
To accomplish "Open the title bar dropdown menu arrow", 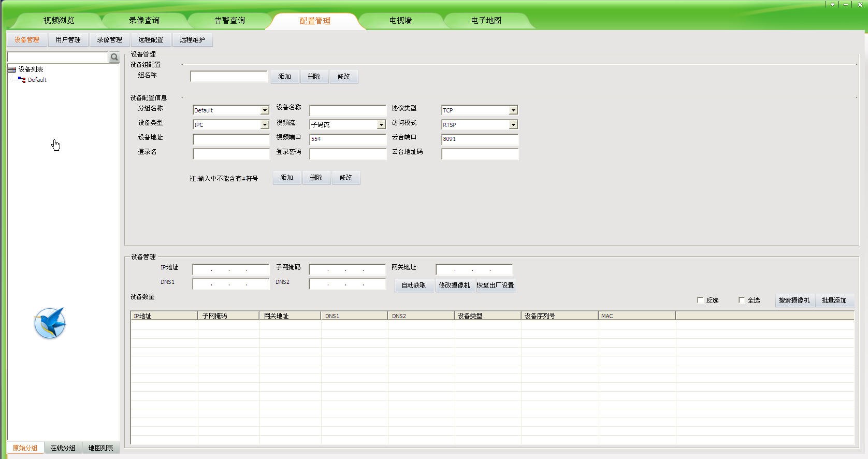I will tap(832, 5).
